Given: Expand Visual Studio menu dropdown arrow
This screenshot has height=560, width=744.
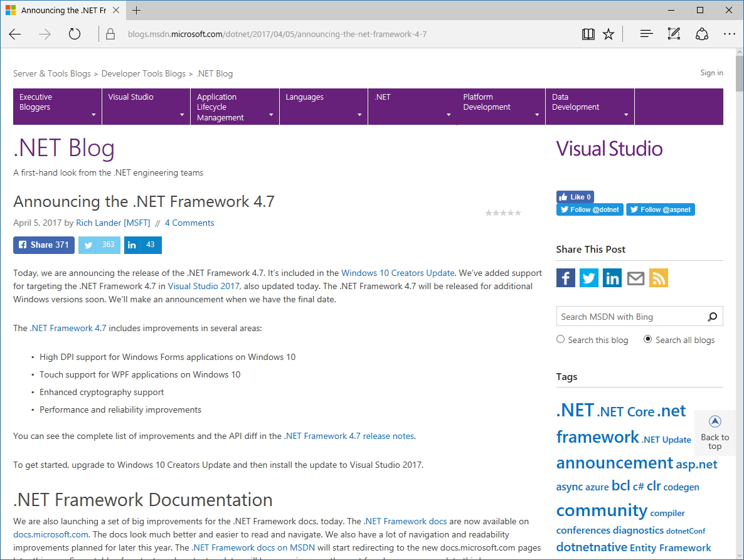Looking at the screenshot, I should (182, 115).
